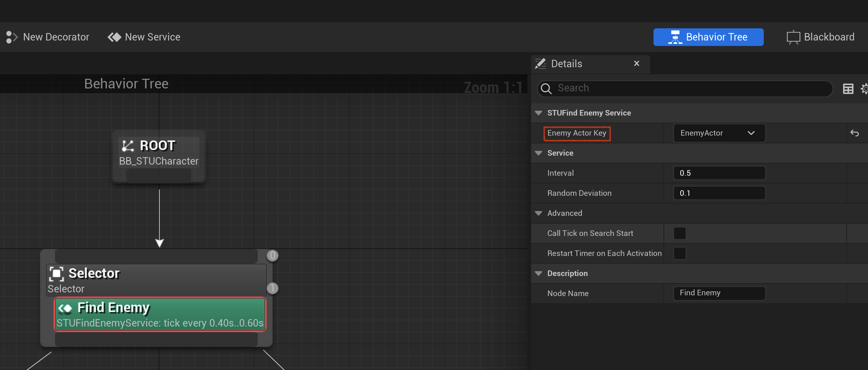The height and width of the screenshot is (370, 868).
Task: Enable Restart Timer on Each Activation
Action: (680, 253)
